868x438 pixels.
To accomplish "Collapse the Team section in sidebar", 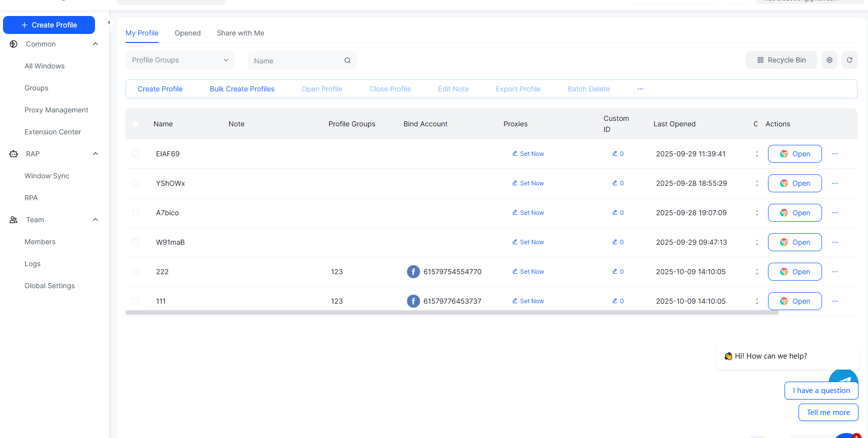I will (x=95, y=220).
